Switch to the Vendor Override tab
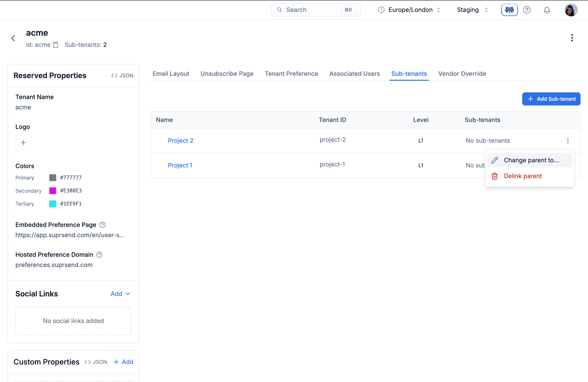Screen dimensions: 588x382 (462, 74)
